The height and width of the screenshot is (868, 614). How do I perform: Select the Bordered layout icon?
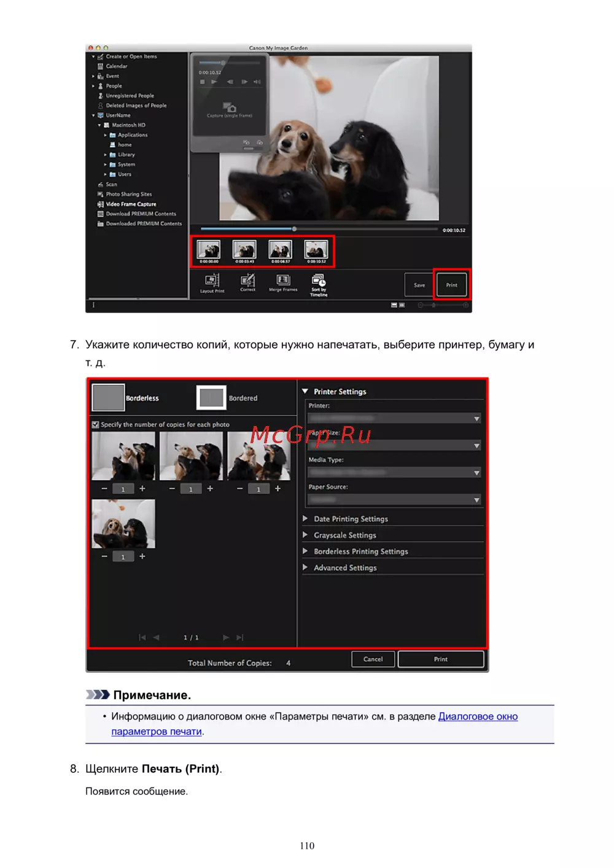click(x=211, y=398)
